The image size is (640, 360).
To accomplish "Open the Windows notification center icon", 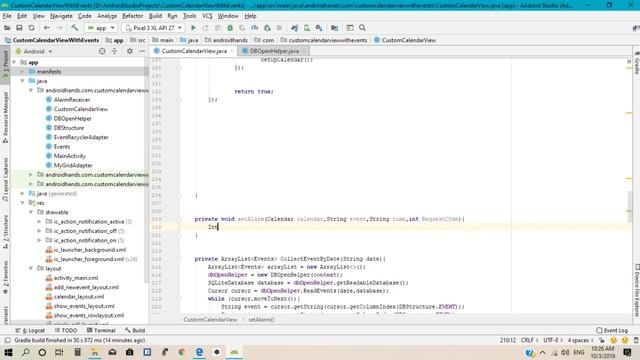I will (627, 352).
